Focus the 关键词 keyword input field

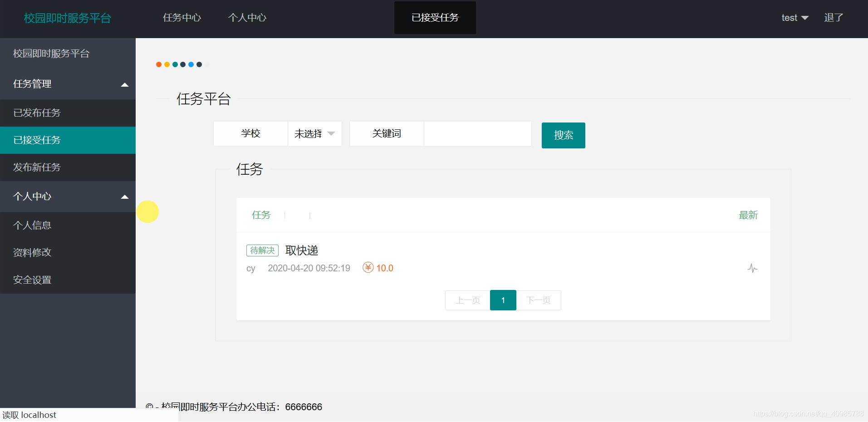click(x=478, y=133)
